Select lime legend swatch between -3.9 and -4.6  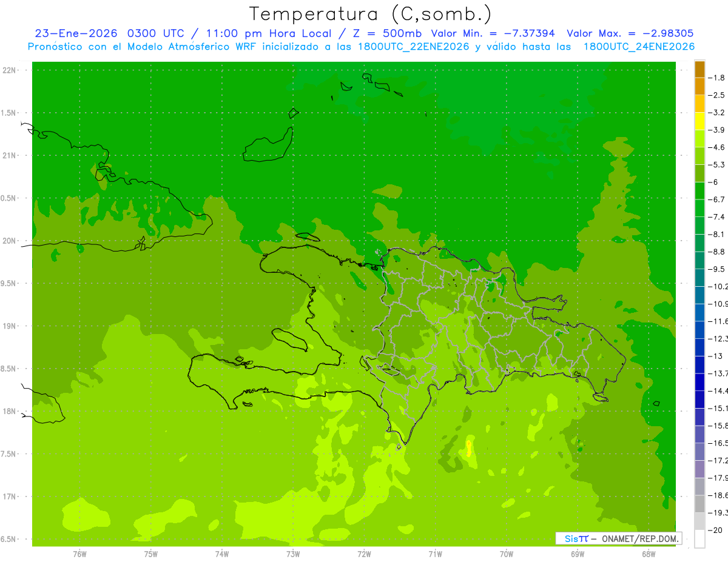point(699,139)
